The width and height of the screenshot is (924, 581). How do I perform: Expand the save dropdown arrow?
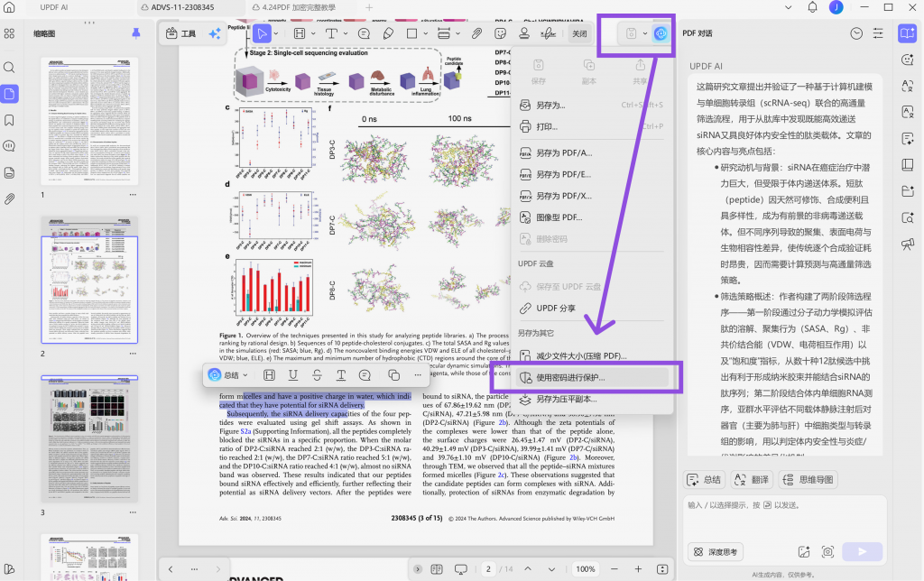click(645, 33)
